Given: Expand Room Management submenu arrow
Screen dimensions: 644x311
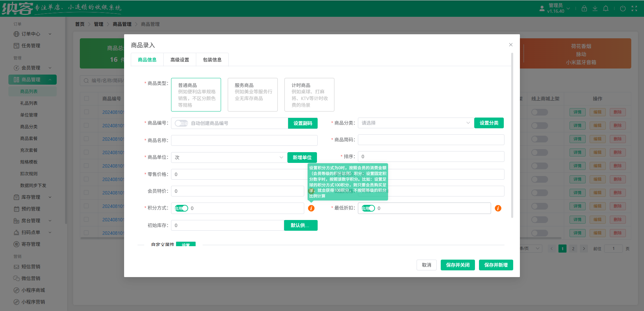Looking at the screenshot, I should 50,221.
